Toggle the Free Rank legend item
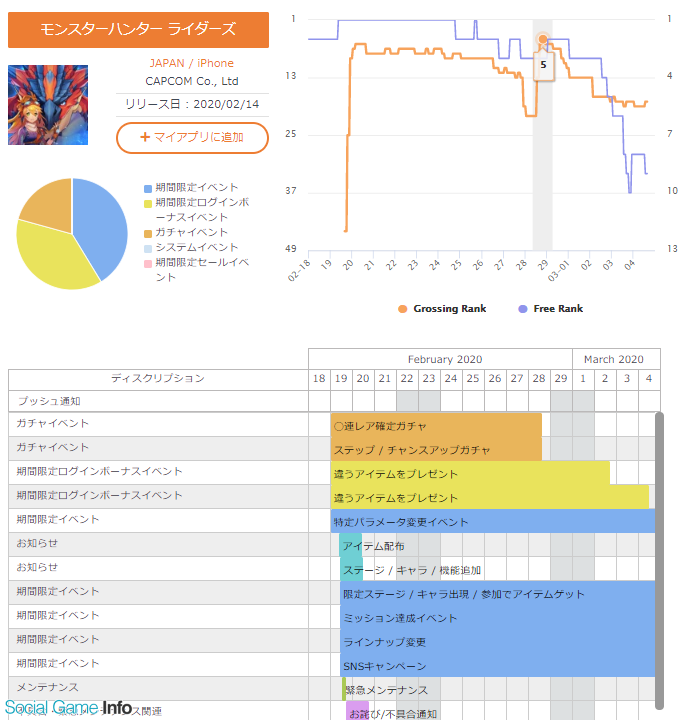 point(550,309)
